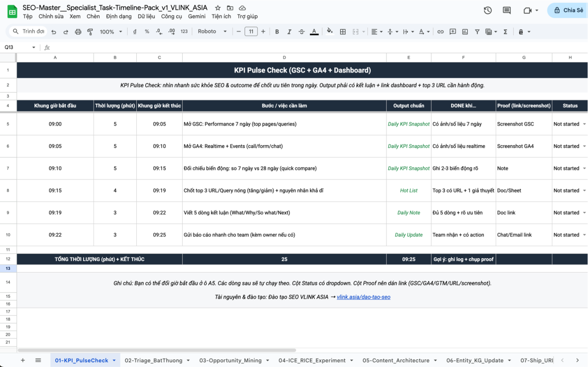Open Status dropdown for 09:10 row
Viewport: 588px width, 367px height.
pos(584,168)
